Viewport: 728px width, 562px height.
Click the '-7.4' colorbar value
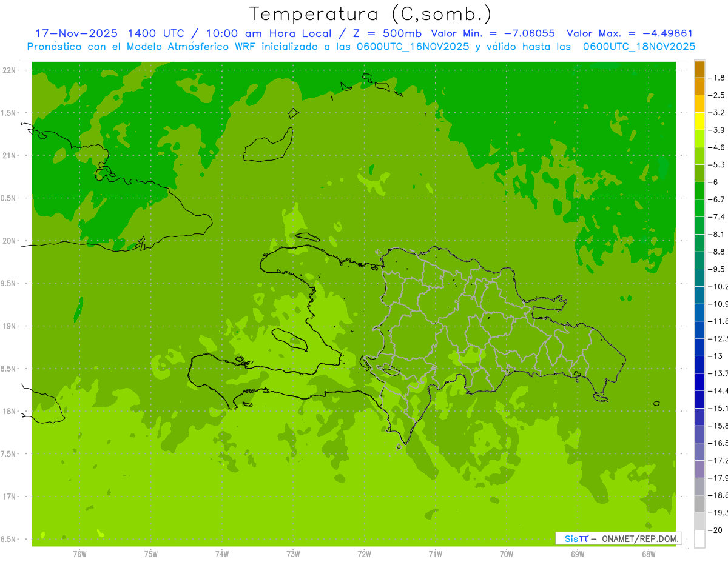716,217
